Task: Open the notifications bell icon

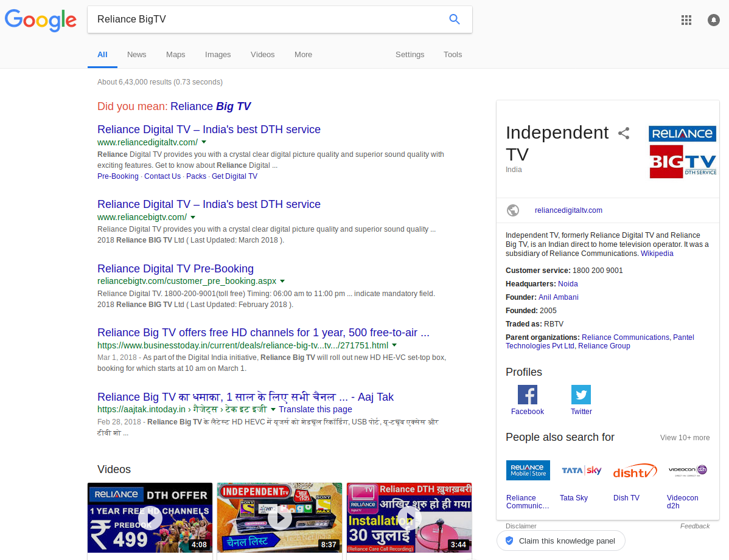Action: [x=714, y=20]
